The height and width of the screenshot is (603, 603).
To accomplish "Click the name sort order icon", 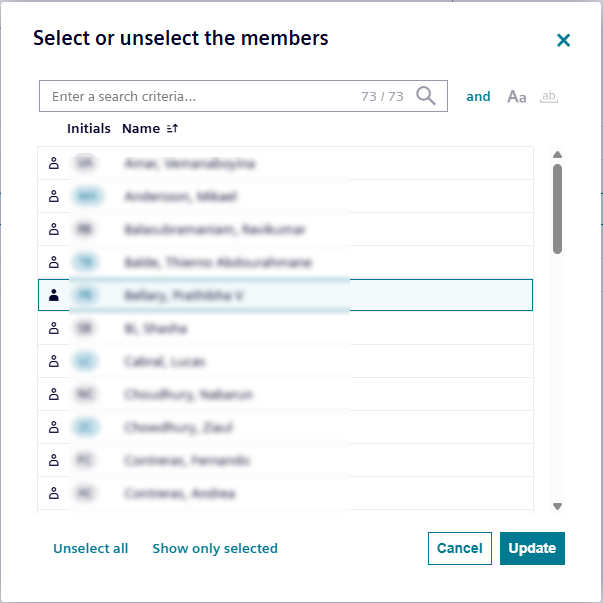I will pyautogui.click(x=172, y=129).
